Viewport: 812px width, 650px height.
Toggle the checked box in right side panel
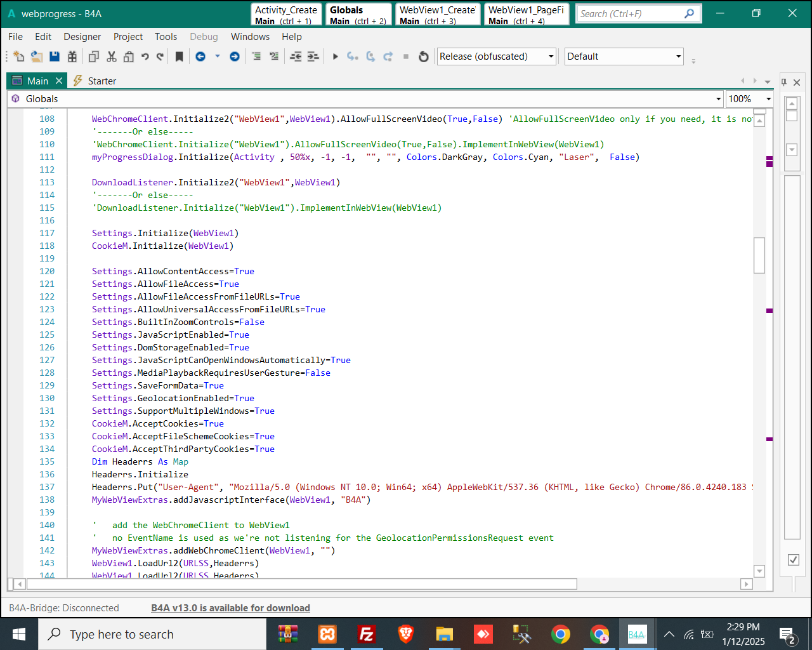pyautogui.click(x=793, y=559)
